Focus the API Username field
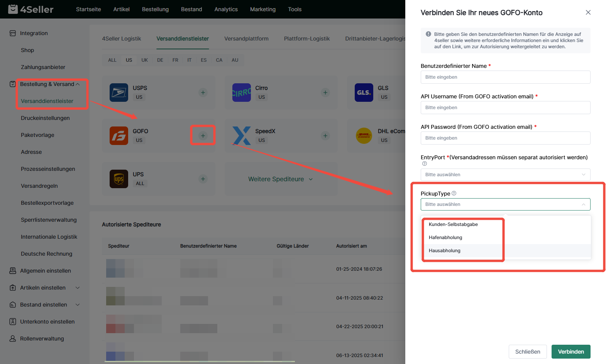 506,108
